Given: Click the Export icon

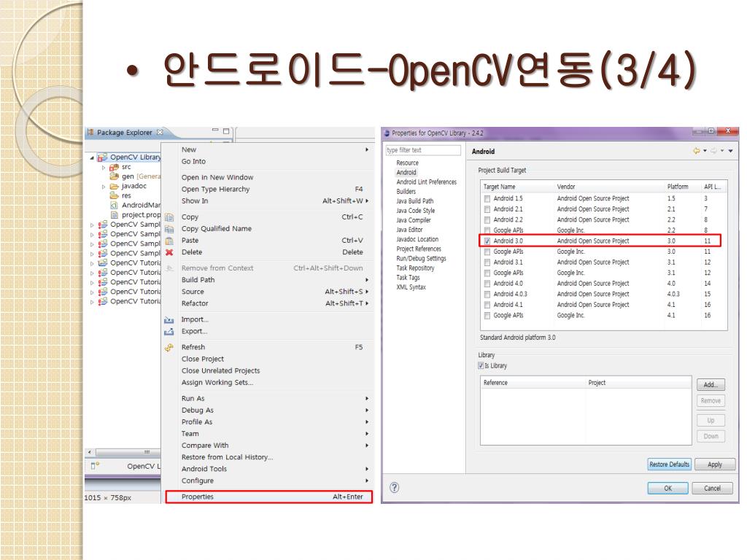Looking at the screenshot, I should 169,332.
